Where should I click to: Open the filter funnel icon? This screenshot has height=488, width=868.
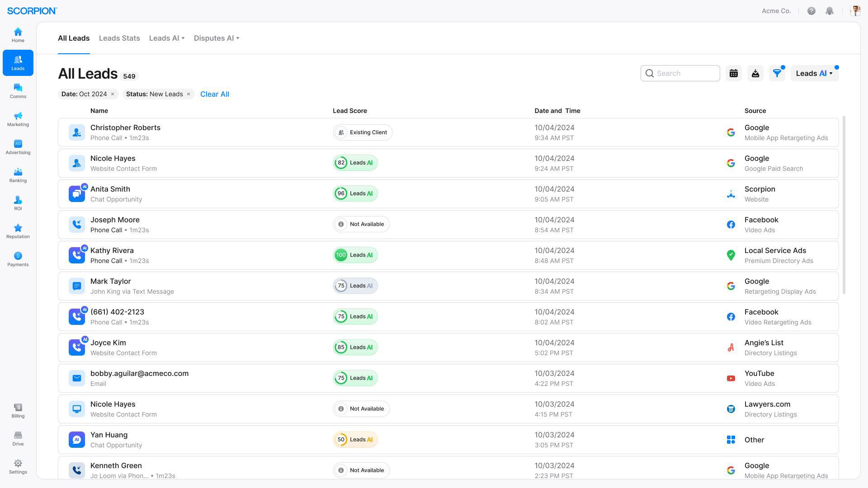coord(777,73)
